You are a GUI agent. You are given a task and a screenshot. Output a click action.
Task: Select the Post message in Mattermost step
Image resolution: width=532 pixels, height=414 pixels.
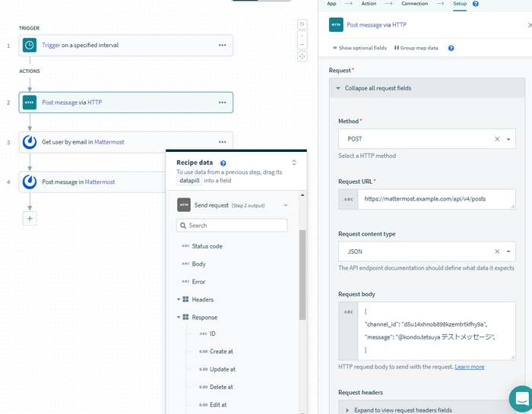point(92,182)
